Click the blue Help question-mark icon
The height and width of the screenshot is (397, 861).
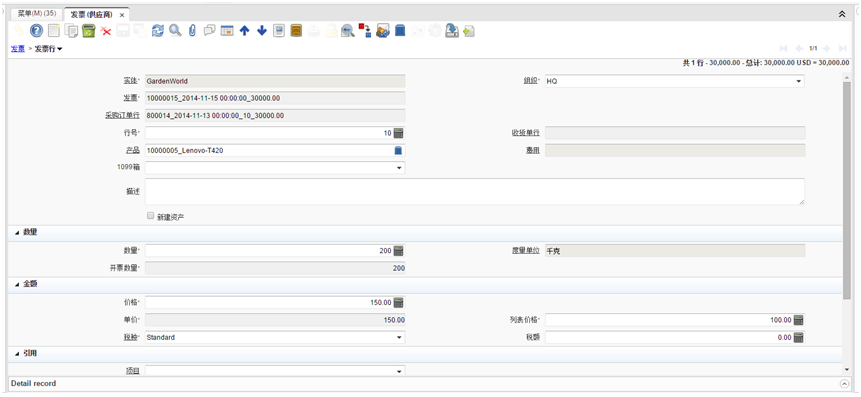click(x=36, y=31)
